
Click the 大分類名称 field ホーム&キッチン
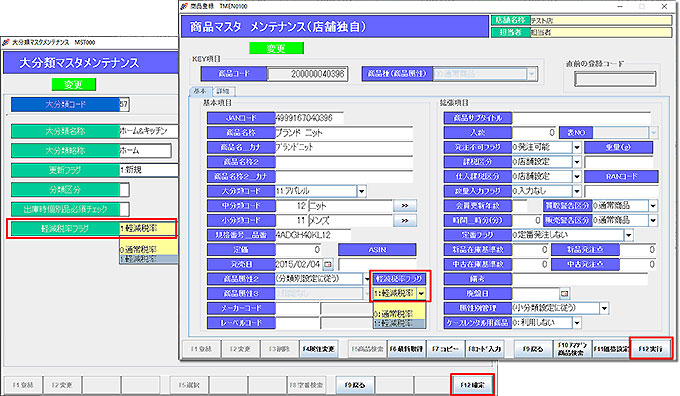click(149, 131)
